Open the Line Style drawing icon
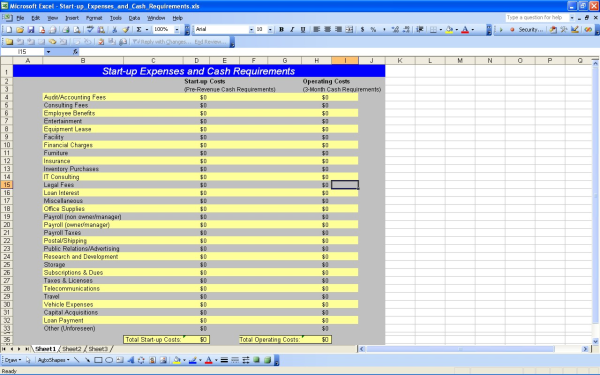 [224, 360]
